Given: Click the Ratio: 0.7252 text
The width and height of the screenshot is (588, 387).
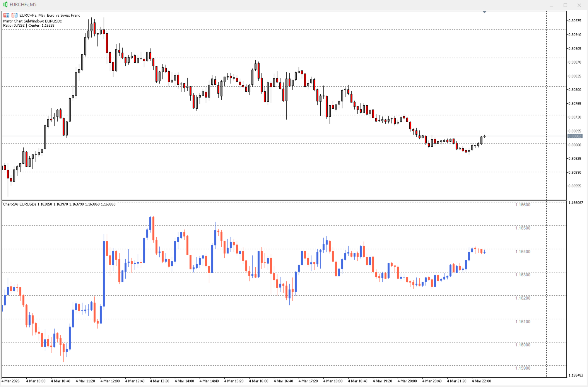Looking at the screenshot, I should (14, 26).
